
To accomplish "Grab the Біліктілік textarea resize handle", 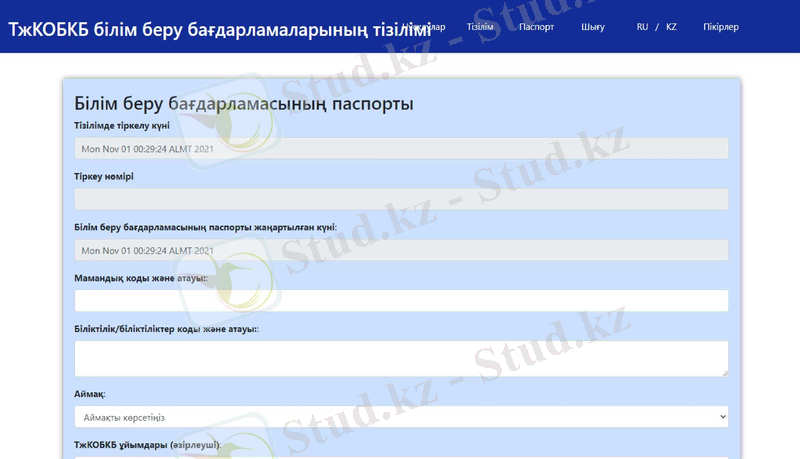I will tap(723, 372).
